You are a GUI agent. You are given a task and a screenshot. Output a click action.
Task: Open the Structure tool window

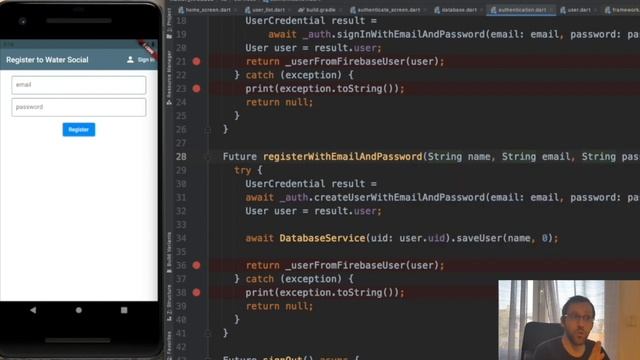[x=169, y=302]
